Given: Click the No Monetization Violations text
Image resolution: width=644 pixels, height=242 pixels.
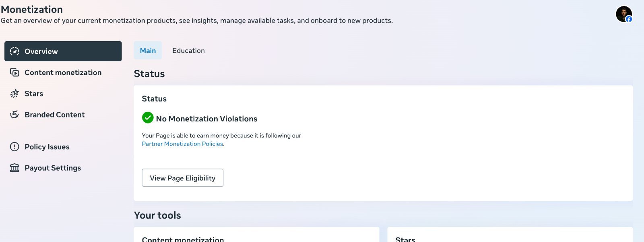Looking at the screenshot, I should 206,119.
